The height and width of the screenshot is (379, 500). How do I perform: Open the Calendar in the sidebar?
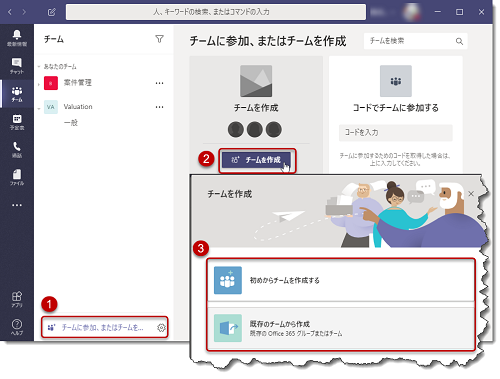click(17, 122)
